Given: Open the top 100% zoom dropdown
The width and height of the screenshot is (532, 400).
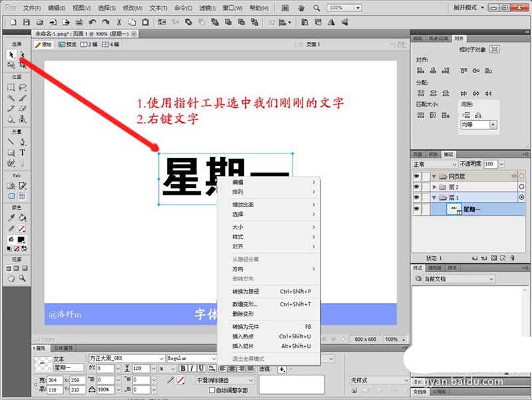Looking at the screenshot, I should [x=358, y=8].
